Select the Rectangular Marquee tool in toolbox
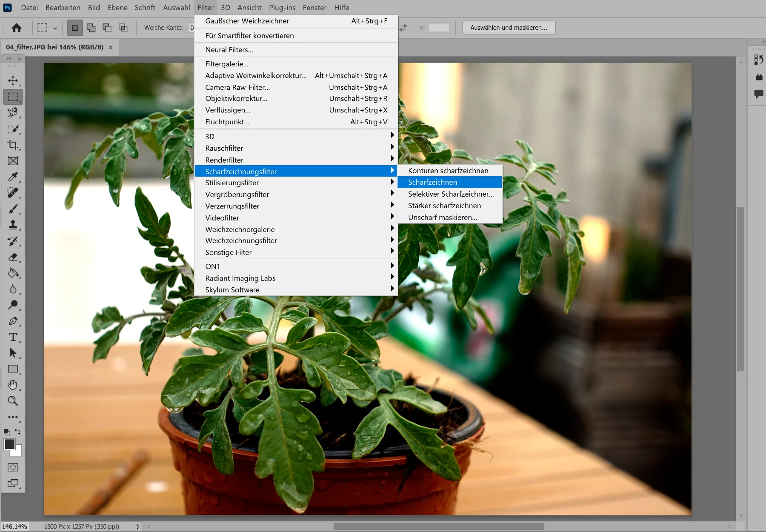 click(13, 97)
